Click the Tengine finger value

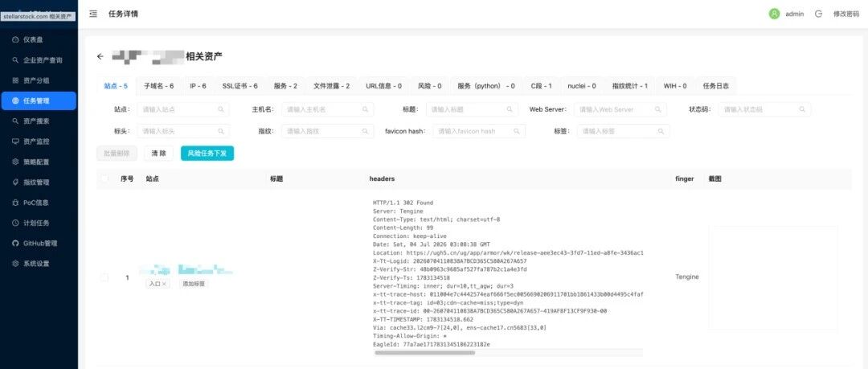coord(687,277)
